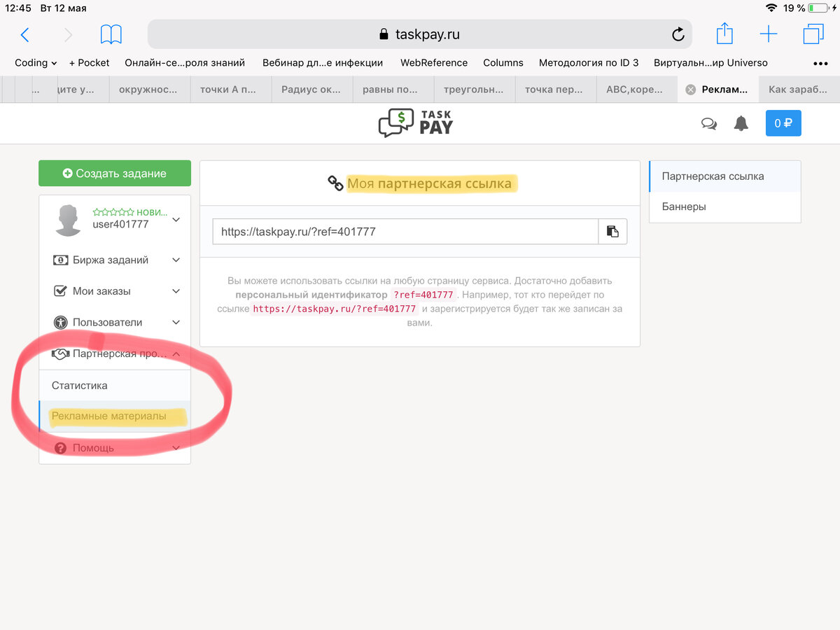The image size is (840, 630).
Task: Switch to the точка пер... tab
Action: tap(555, 90)
